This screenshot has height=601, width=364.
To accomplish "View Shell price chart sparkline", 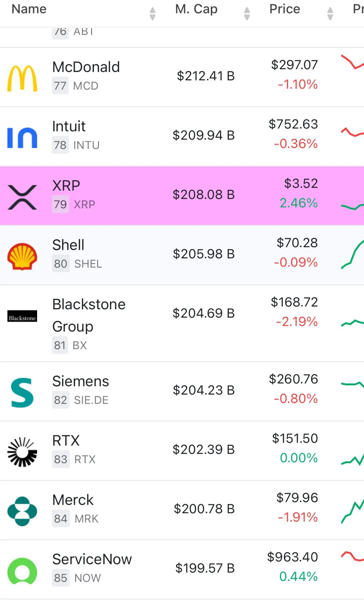I will point(353,254).
